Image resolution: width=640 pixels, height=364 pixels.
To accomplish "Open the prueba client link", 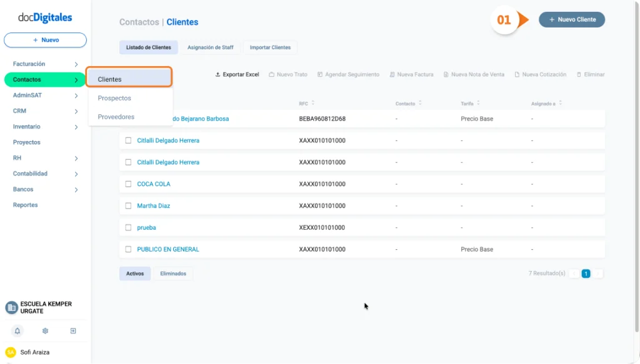I will coord(146,227).
